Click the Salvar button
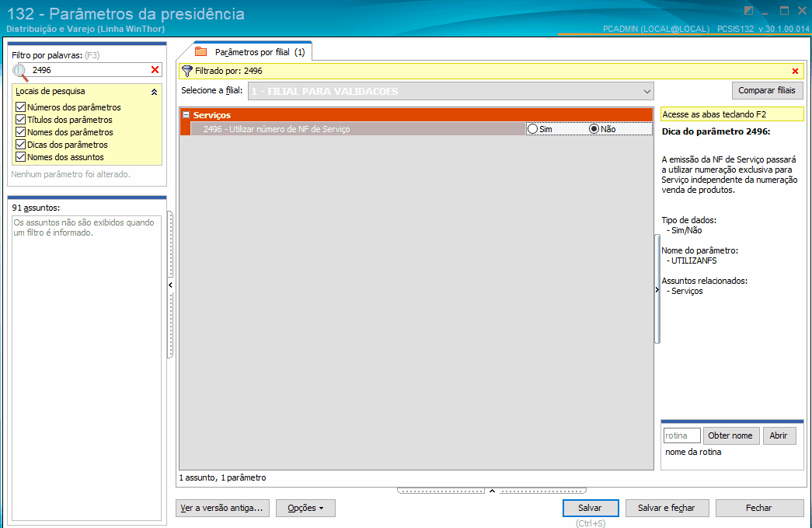The width and height of the screenshot is (812, 528). (x=591, y=508)
